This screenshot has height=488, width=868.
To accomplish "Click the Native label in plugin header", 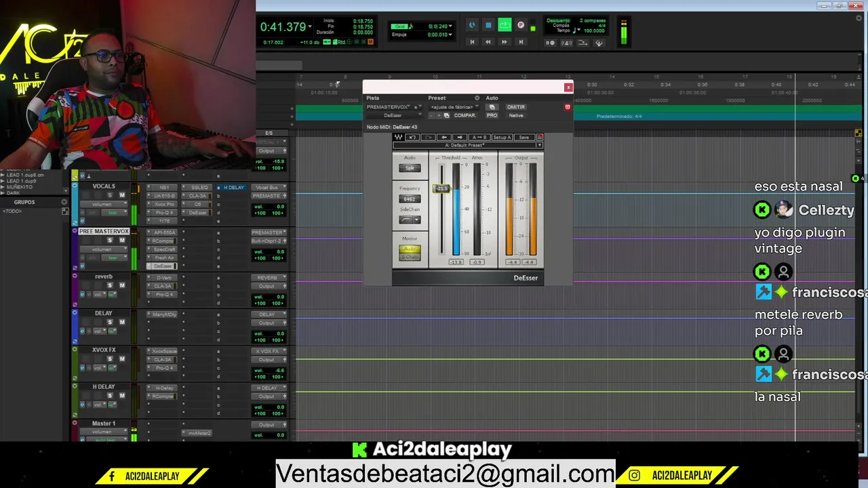I will click(516, 115).
